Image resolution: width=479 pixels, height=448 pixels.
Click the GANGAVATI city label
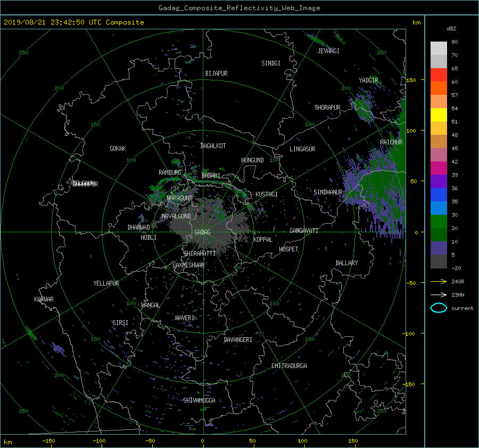[x=304, y=231]
